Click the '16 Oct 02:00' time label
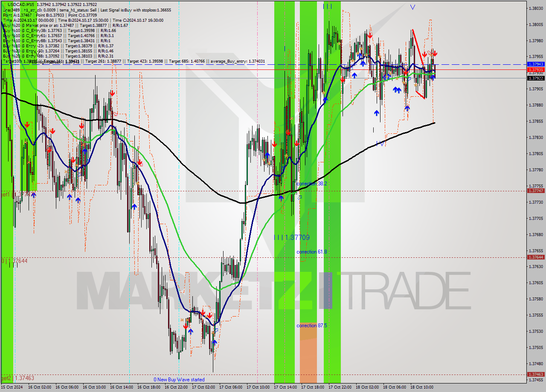 40,387
